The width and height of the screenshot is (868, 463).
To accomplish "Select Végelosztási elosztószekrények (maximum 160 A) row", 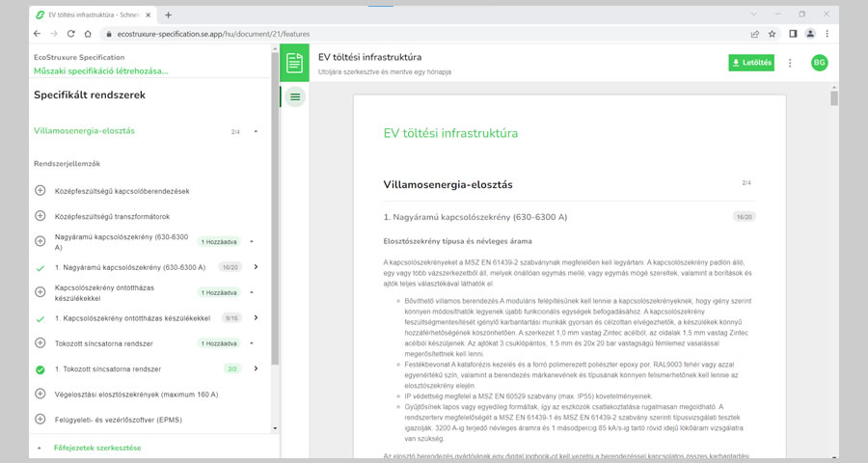I will 148,395.
